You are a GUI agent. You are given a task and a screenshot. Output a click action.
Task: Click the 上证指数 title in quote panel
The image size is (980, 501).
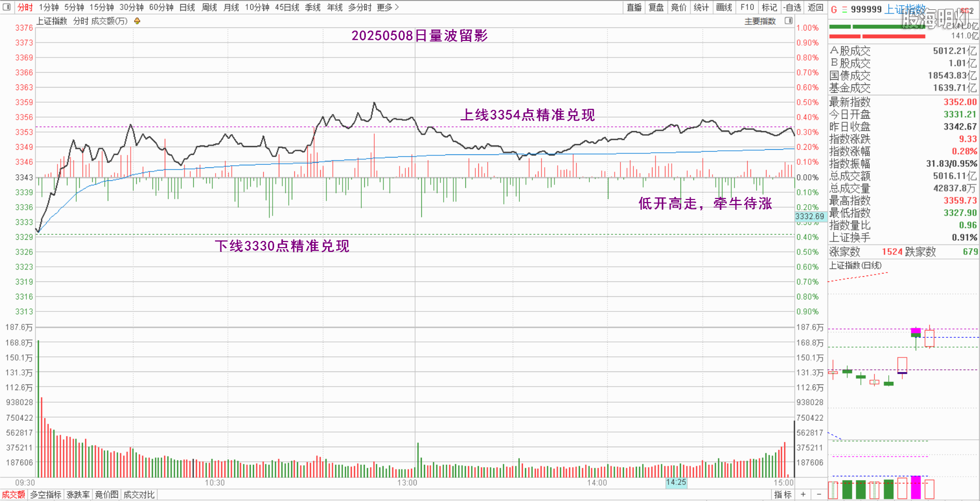pyautogui.click(x=905, y=9)
